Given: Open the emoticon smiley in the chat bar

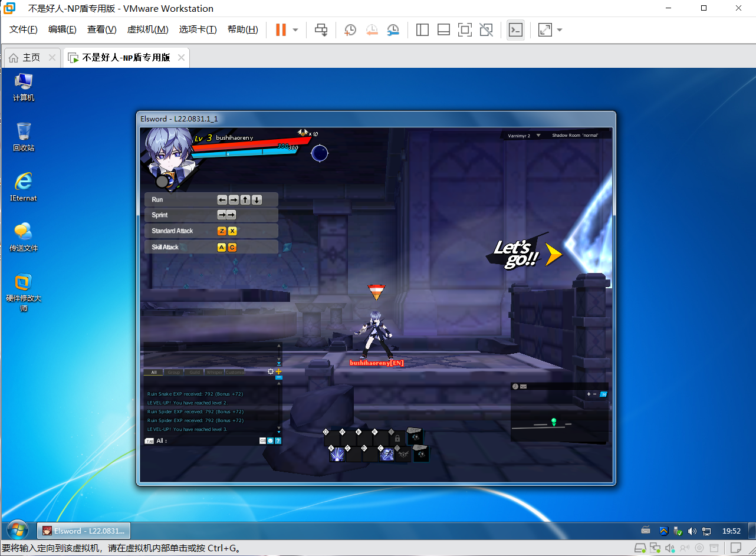Looking at the screenshot, I should coord(270,440).
